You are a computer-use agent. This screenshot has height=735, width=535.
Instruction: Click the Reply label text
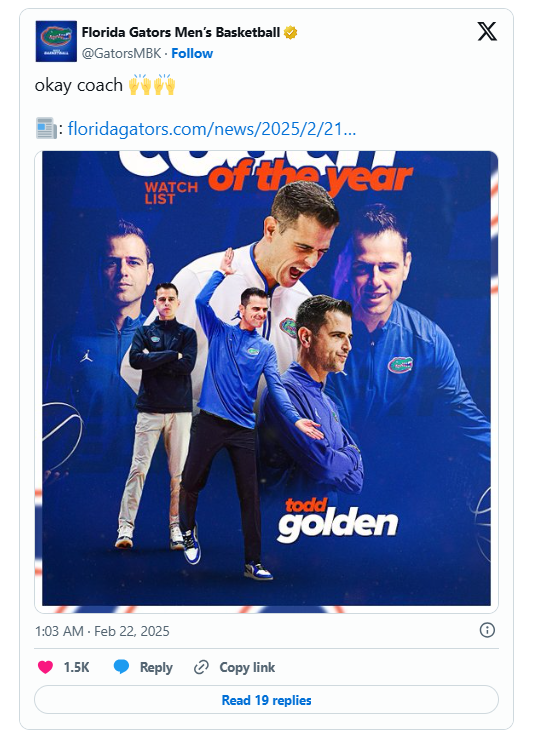click(156, 667)
